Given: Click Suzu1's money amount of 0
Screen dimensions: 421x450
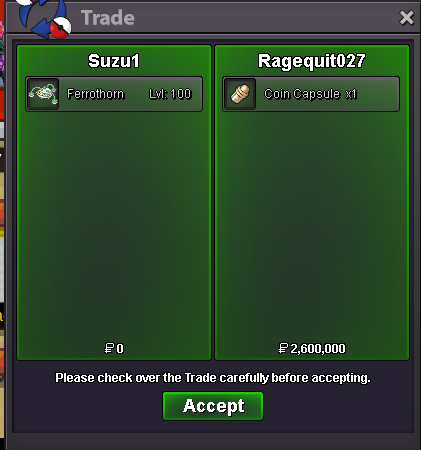Looking at the screenshot, I should pyautogui.click(x=120, y=348).
